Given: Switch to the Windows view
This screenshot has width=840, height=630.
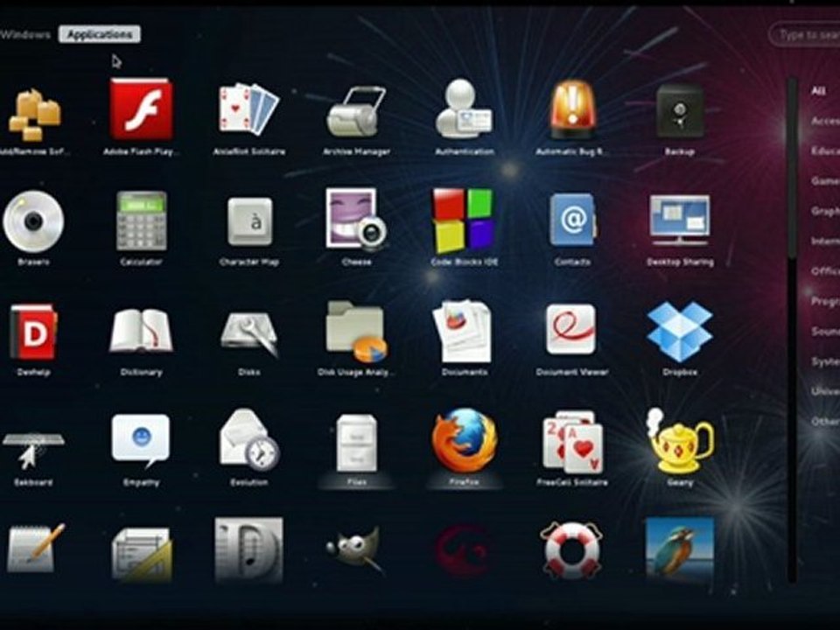Looking at the screenshot, I should click(24, 34).
